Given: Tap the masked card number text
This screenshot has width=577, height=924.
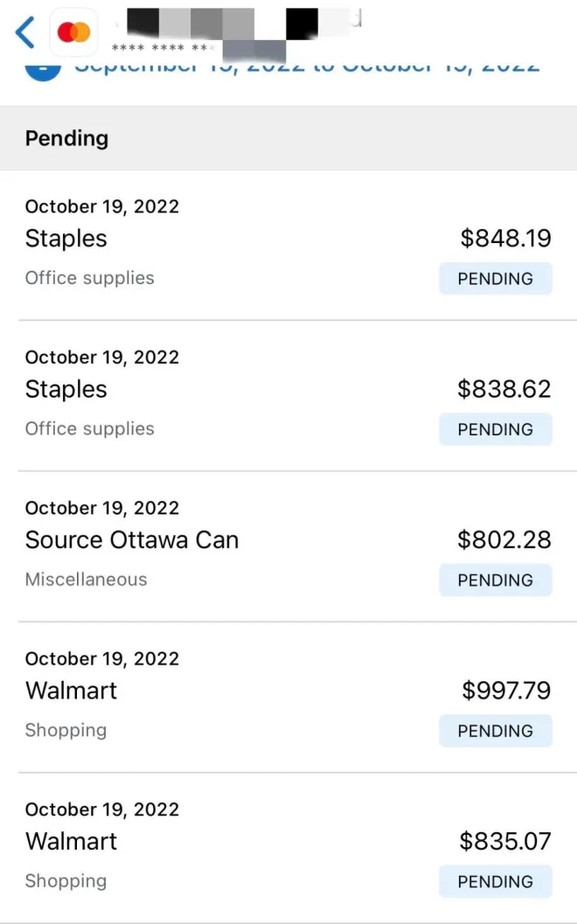Looking at the screenshot, I should click(x=160, y=48).
